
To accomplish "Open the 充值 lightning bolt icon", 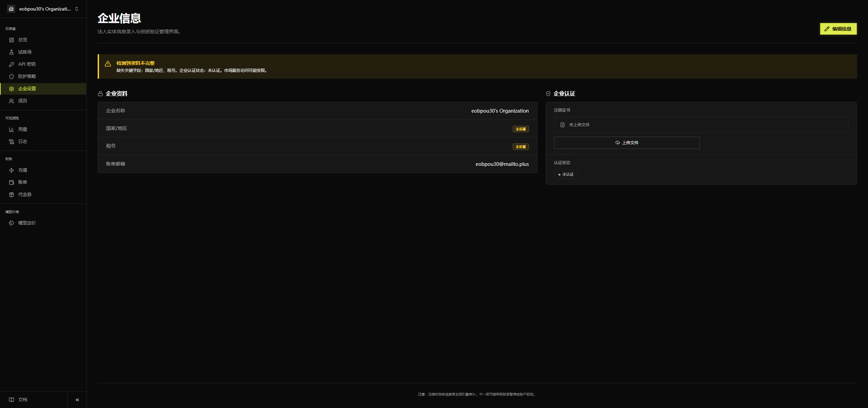I will coord(12,170).
